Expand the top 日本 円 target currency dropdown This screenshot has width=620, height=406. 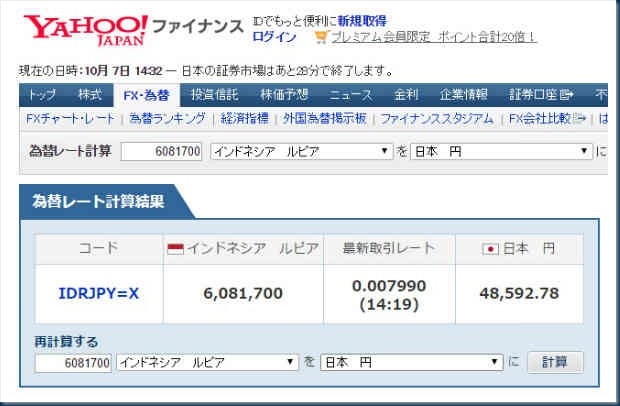click(502, 151)
